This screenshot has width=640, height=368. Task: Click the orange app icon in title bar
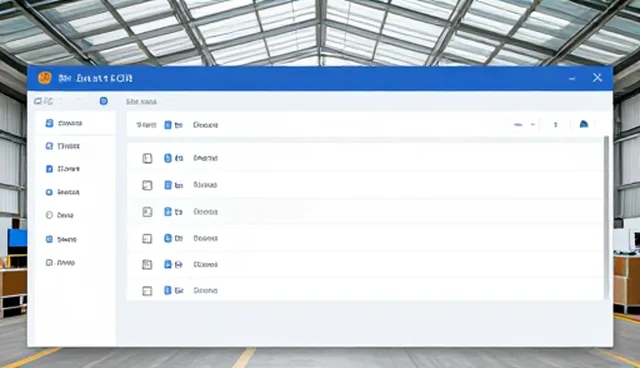44,78
